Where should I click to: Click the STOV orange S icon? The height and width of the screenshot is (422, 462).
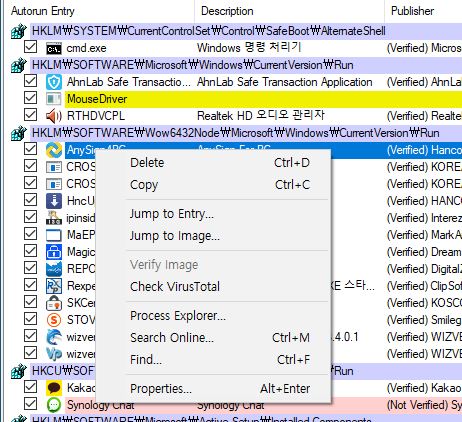pos(54,320)
